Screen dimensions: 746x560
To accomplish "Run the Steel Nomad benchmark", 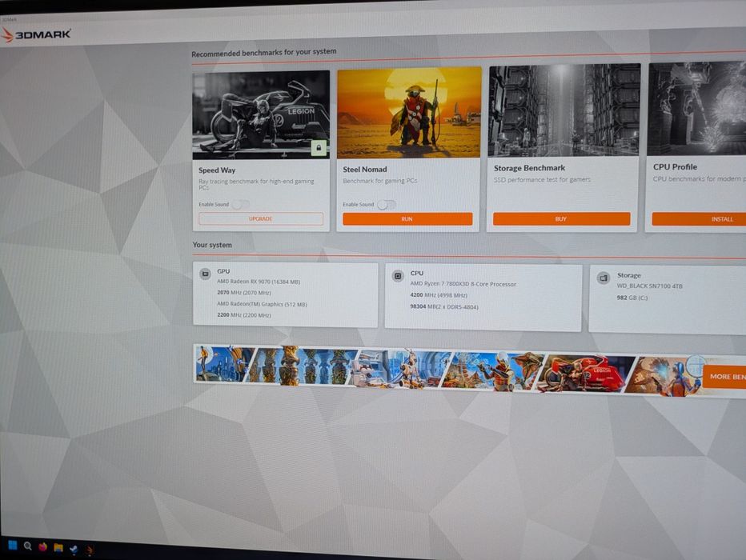I will coord(407,218).
